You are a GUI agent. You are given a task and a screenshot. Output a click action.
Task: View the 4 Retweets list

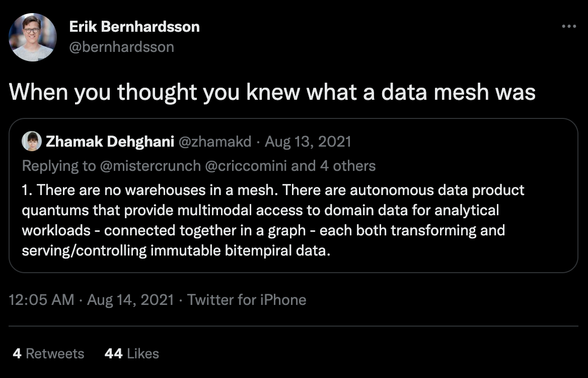point(48,354)
